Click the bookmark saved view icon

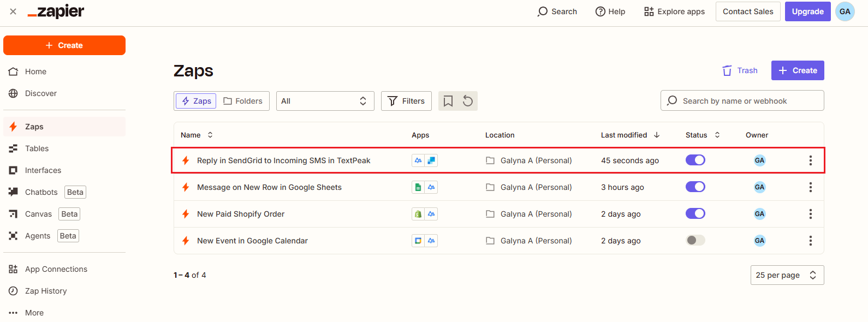coord(448,101)
